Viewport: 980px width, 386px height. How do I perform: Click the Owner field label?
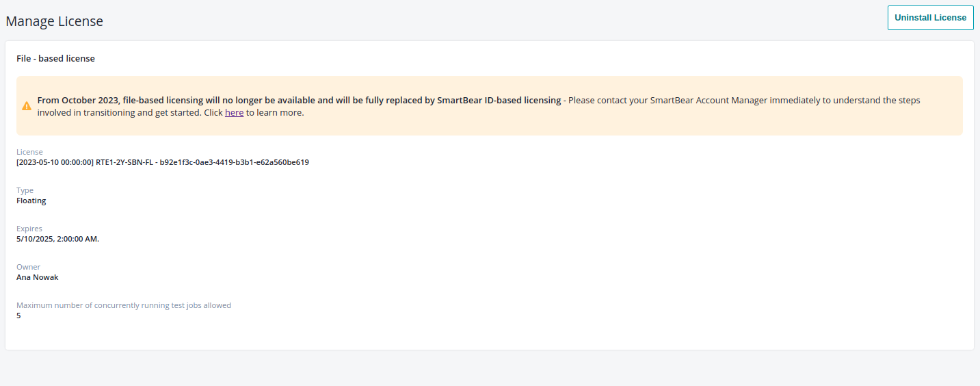28,267
